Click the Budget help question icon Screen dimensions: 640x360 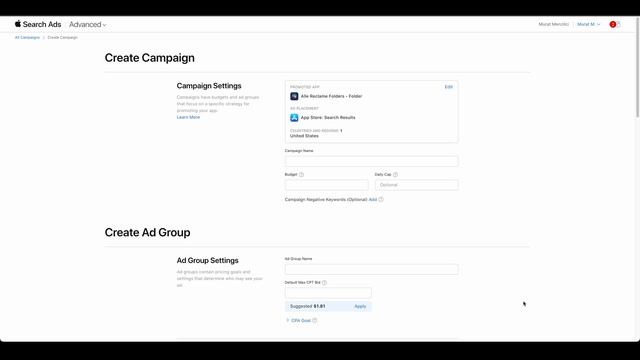301,175
